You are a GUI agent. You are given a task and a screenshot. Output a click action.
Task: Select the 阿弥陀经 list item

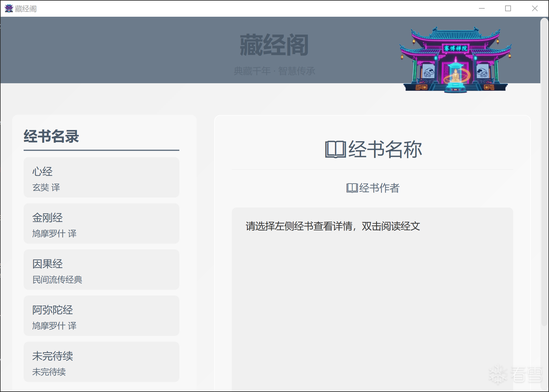101,316
